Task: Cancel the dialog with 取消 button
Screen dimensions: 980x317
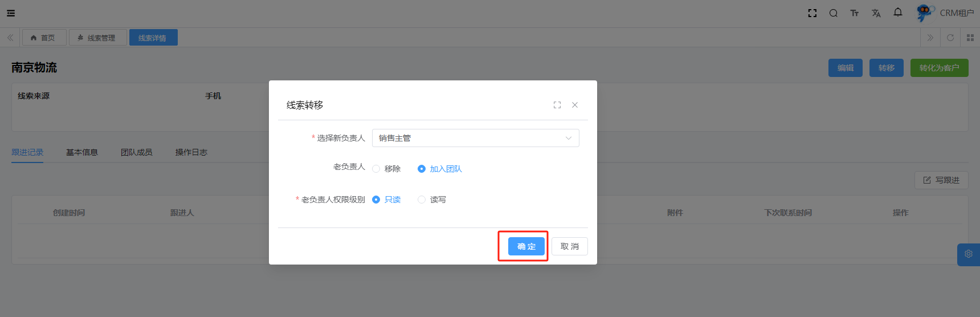Action: pos(569,246)
